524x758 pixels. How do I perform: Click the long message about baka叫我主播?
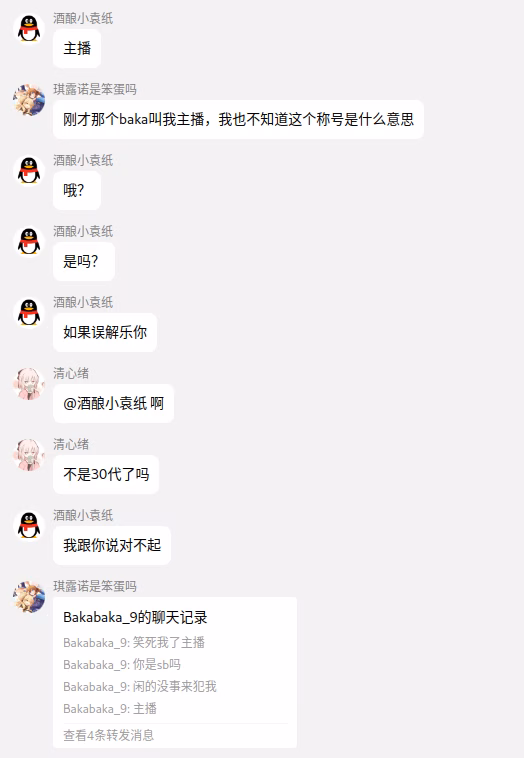(x=238, y=119)
